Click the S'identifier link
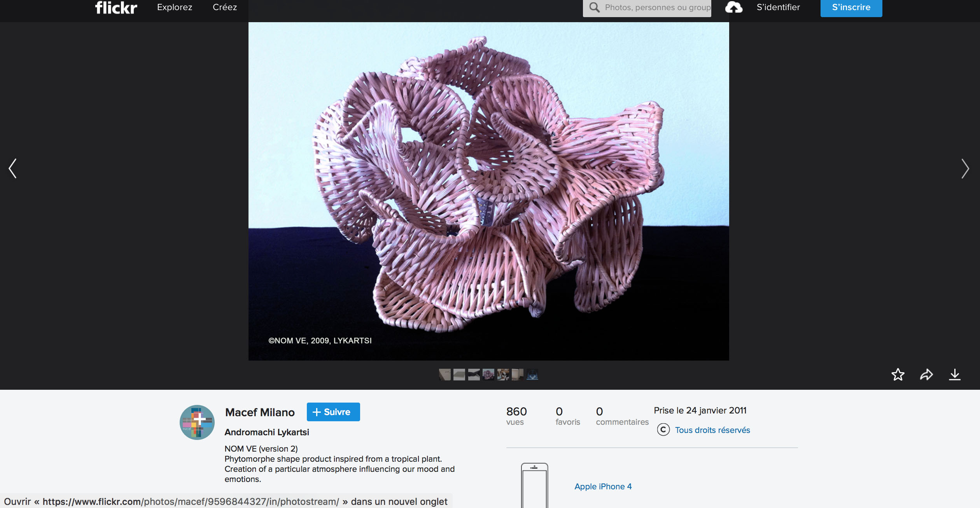 pyautogui.click(x=778, y=7)
